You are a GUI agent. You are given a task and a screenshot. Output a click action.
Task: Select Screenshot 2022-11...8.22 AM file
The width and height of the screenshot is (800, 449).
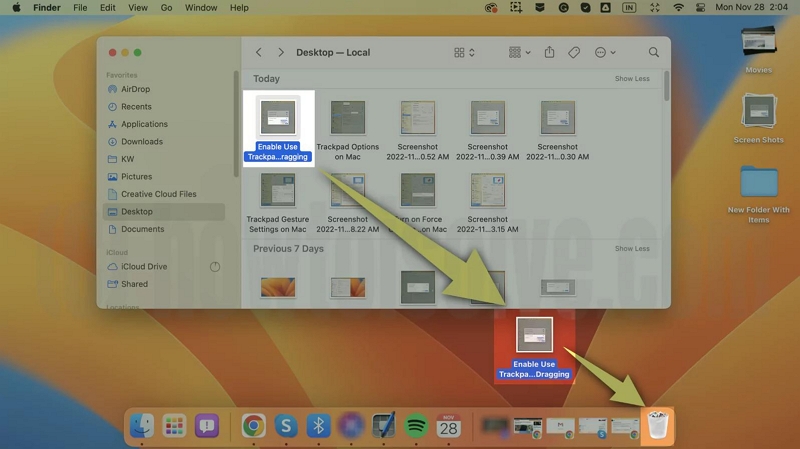pyautogui.click(x=347, y=203)
